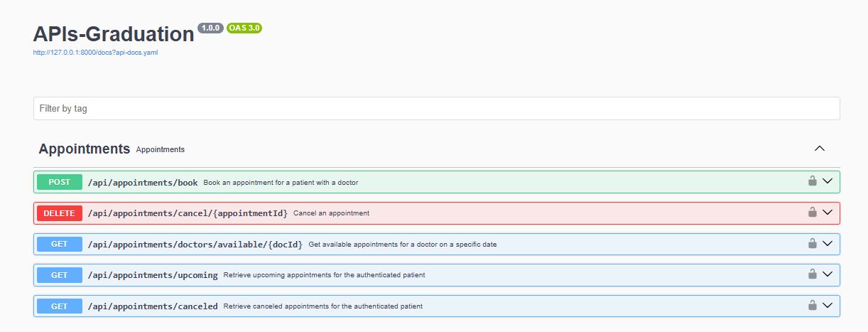
Task: Click /api/appointments/canceled path text
Action: 153,306
